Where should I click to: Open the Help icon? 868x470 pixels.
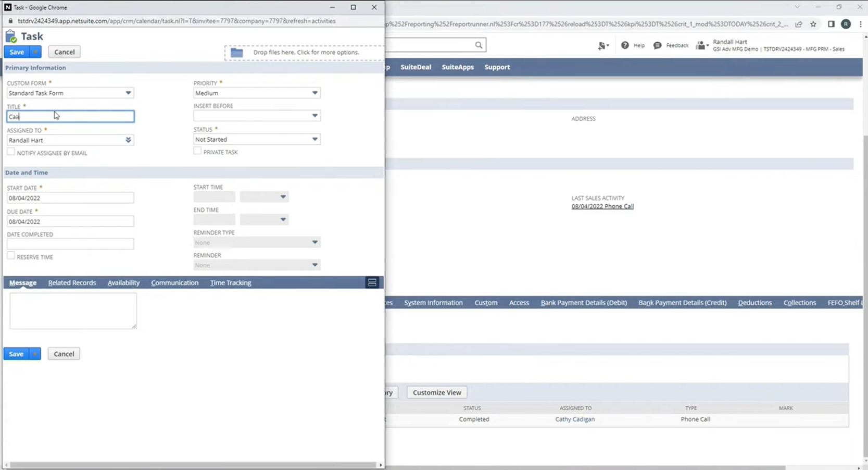625,45
